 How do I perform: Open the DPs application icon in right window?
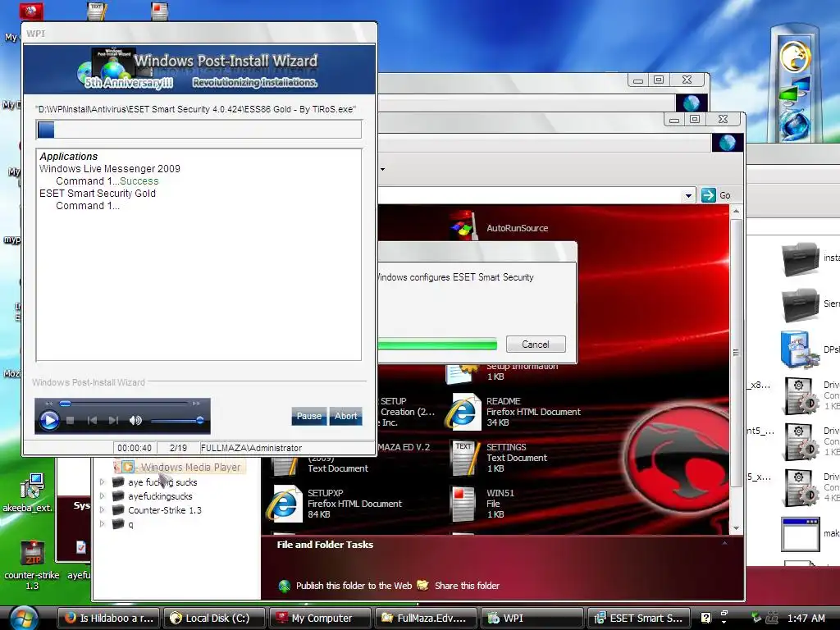(799, 349)
